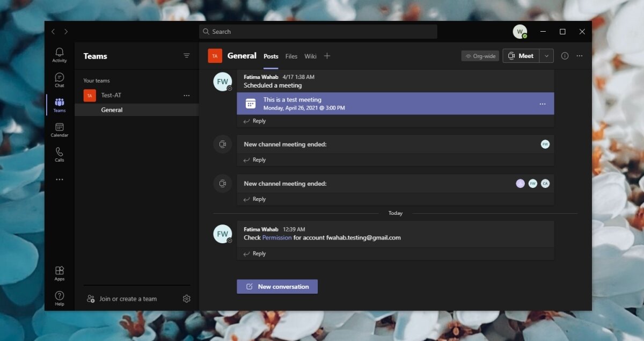
Task: Open more apps ellipsis in sidebar
Action: tap(60, 180)
